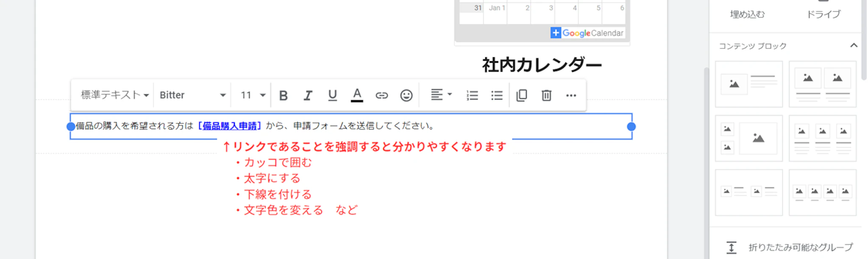
Task: Toggle bold formatting in text toolbar
Action: pyautogui.click(x=284, y=96)
